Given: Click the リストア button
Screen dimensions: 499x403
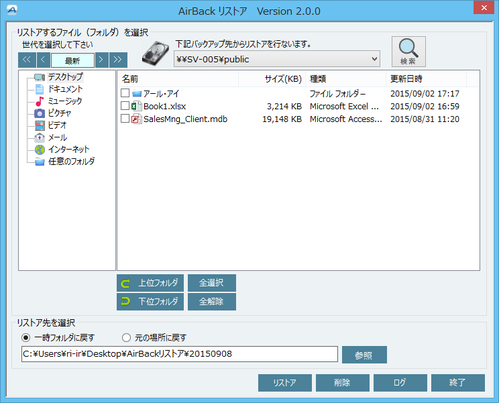Looking at the screenshot, I should tap(285, 383).
